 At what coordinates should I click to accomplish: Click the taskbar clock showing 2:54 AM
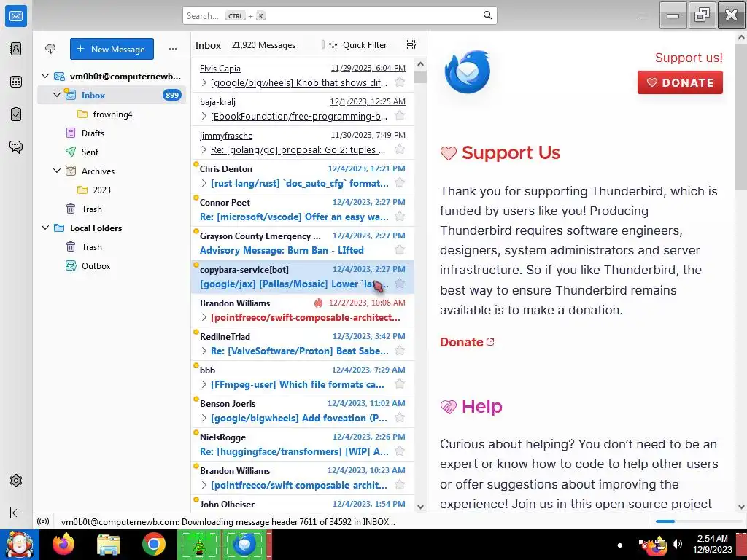712,544
